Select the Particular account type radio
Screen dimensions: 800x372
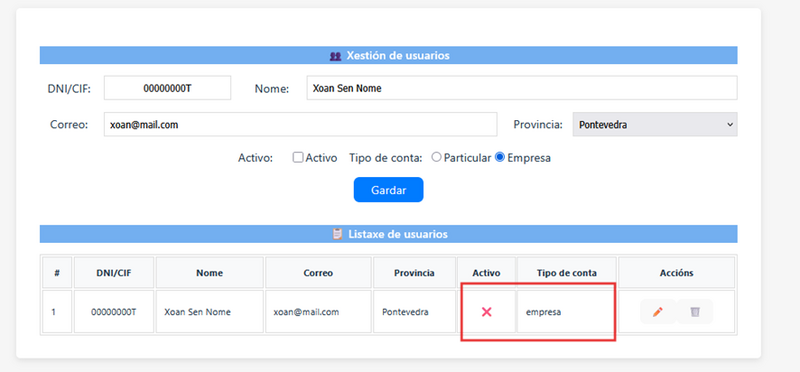click(436, 158)
